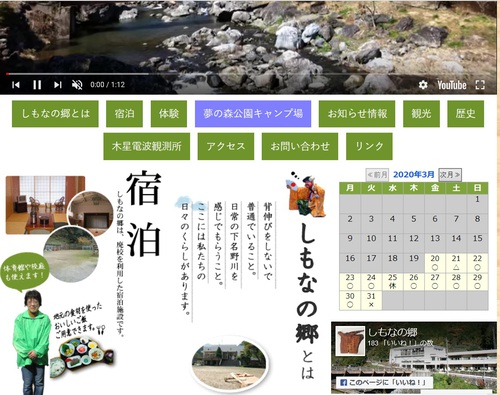Screen dimensions: 500x395
Task: Unmute the video speaker icon
Action: [x=77, y=85]
